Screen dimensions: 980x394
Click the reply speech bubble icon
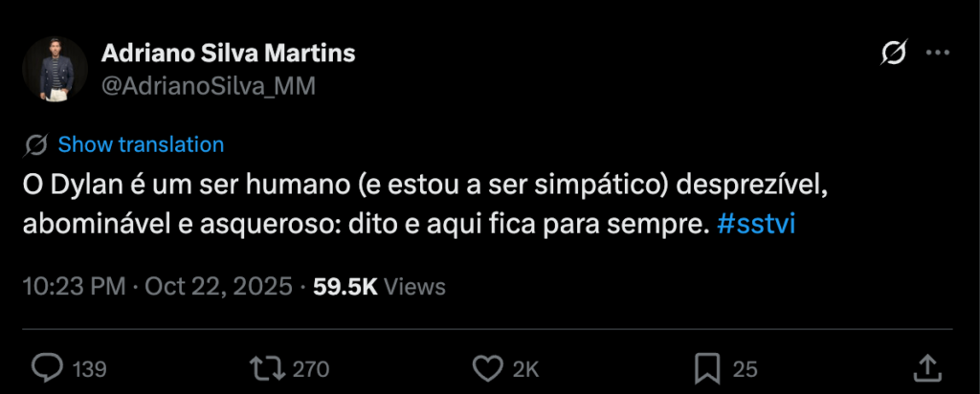coord(47,368)
